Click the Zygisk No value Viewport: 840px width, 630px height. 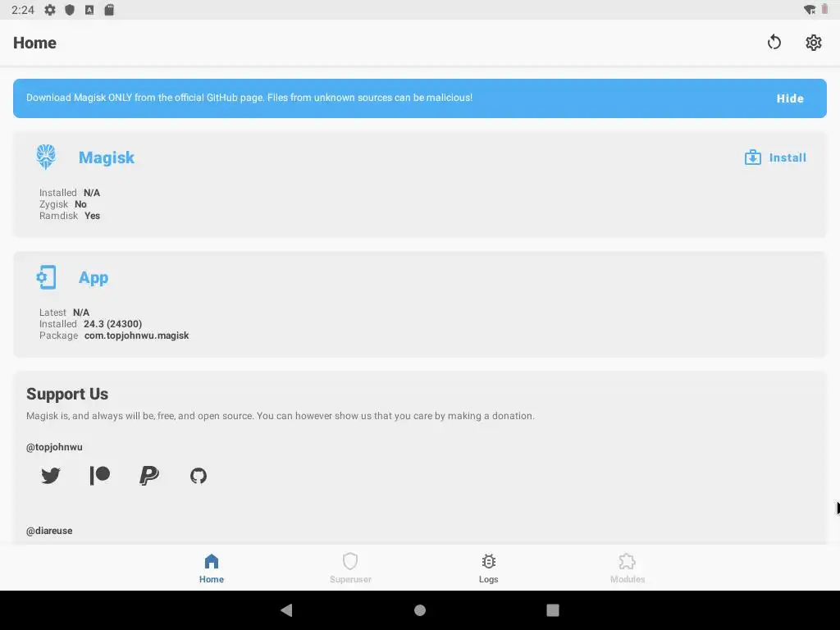[80, 204]
